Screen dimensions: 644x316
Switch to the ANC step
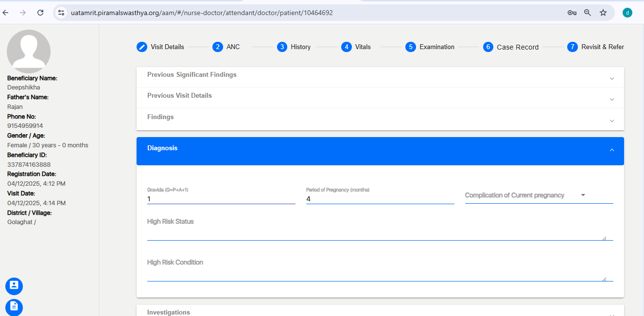coord(226,47)
